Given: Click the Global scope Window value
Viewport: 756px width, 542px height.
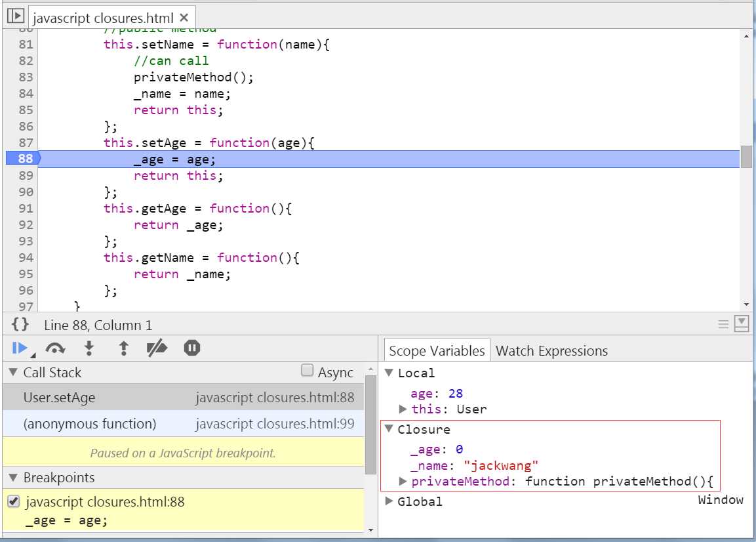Looking at the screenshot, I should click(x=721, y=499).
